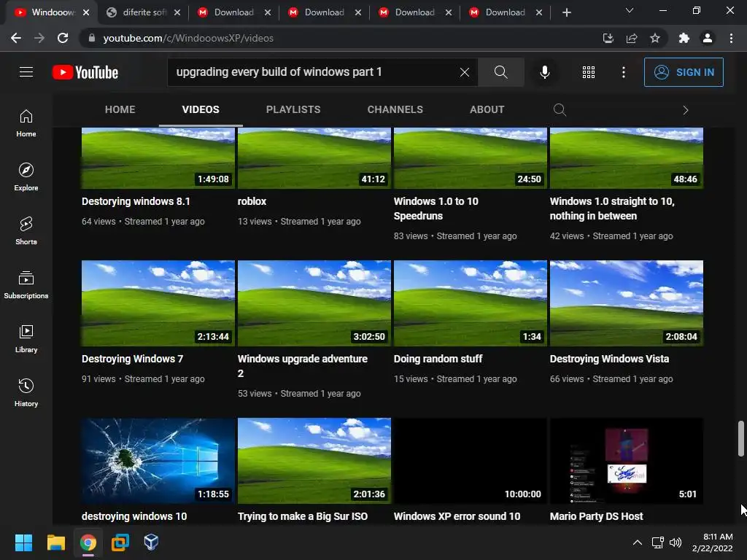Click the channel search magnifier icon
747x560 pixels.
click(x=560, y=110)
